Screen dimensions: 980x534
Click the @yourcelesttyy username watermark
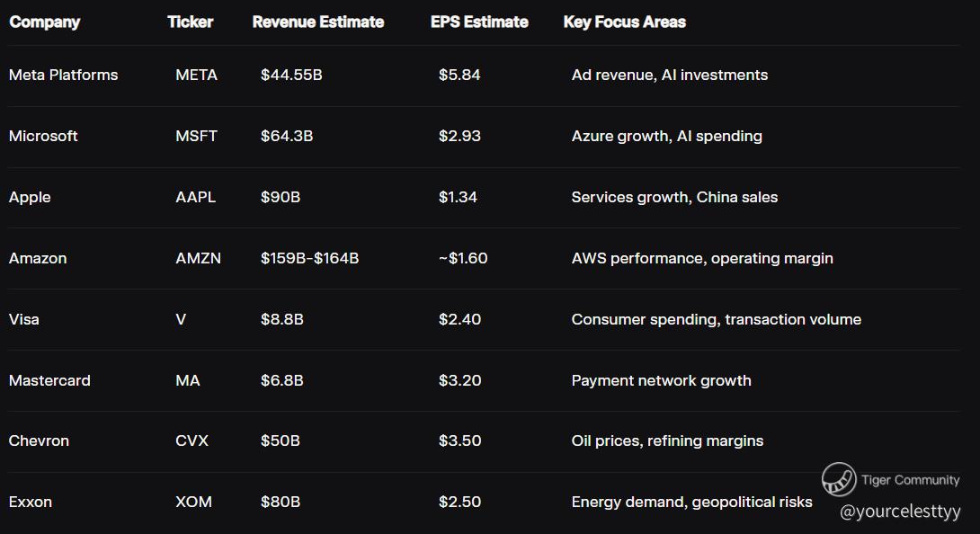(x=900, y=512)
